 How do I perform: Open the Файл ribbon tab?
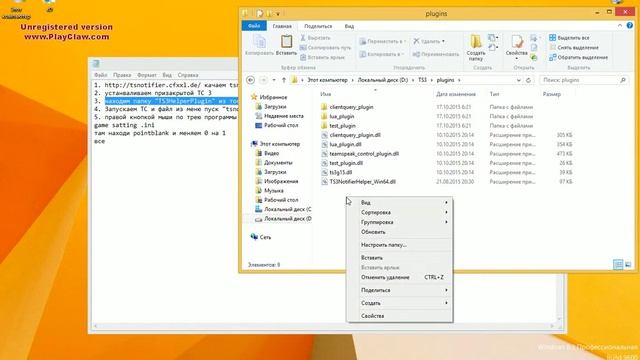click(x=254, y=26)
